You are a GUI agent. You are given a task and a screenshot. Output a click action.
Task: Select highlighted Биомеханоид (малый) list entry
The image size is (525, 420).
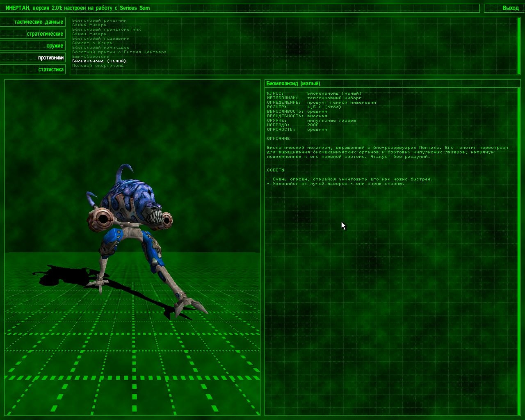[99, 61]
